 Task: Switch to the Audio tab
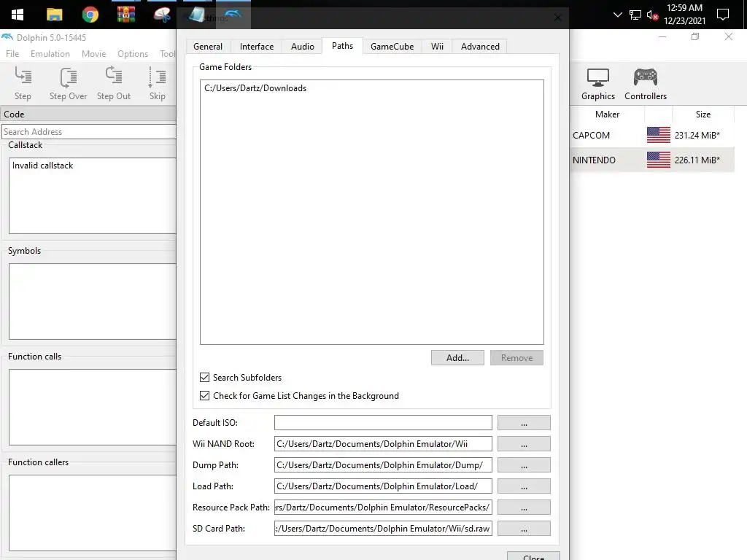[303, 46]
